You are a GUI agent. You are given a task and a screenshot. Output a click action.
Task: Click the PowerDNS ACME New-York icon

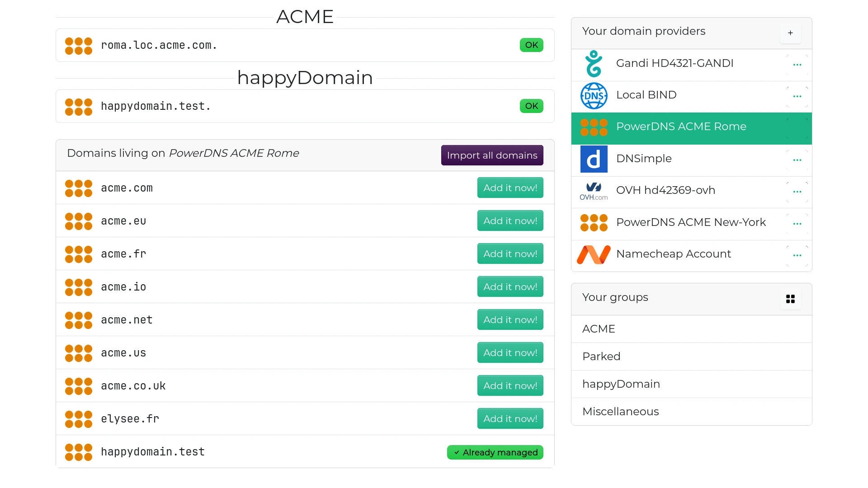tap(594, 223)
